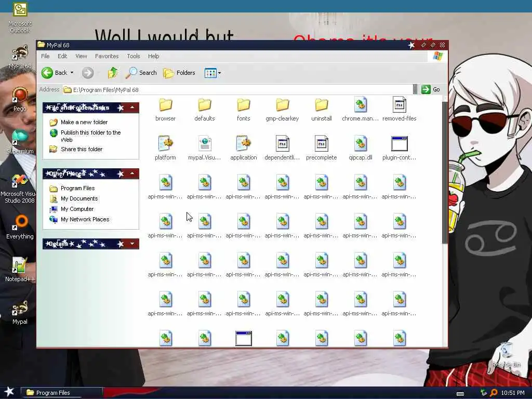The image size is (532, 399).
Task: Click the Start button star
Action: point(9,392)
